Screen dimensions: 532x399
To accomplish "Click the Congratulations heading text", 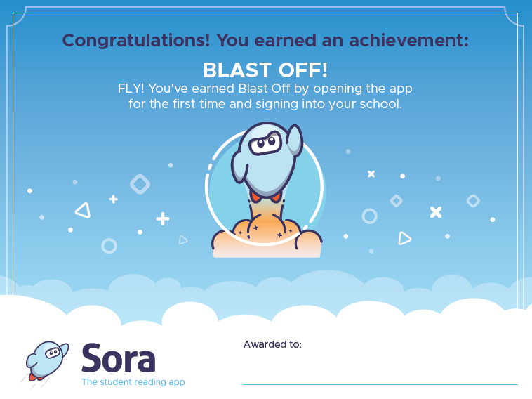I will coord(265,40).
